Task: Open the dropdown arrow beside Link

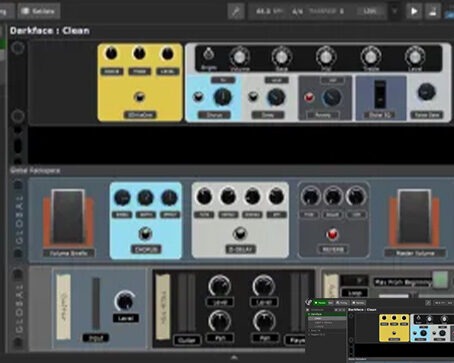Action: tap(395, 11)
